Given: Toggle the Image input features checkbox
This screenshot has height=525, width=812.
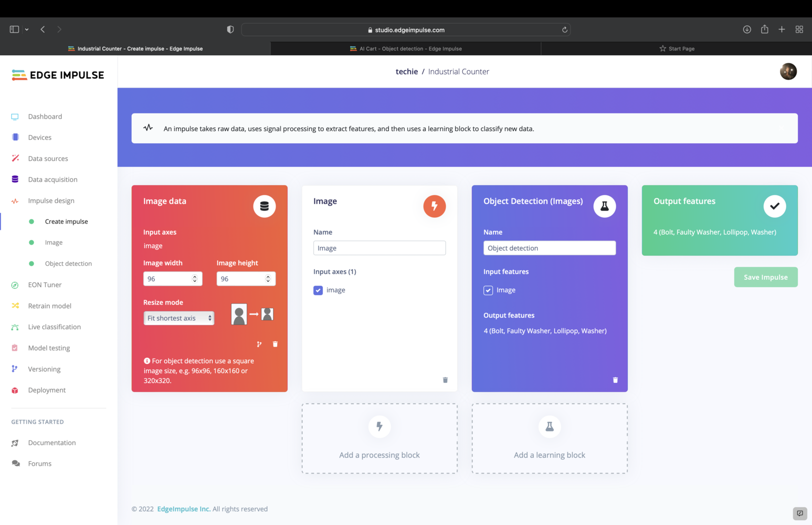Looking at the screenshot, I should point(488,290).
